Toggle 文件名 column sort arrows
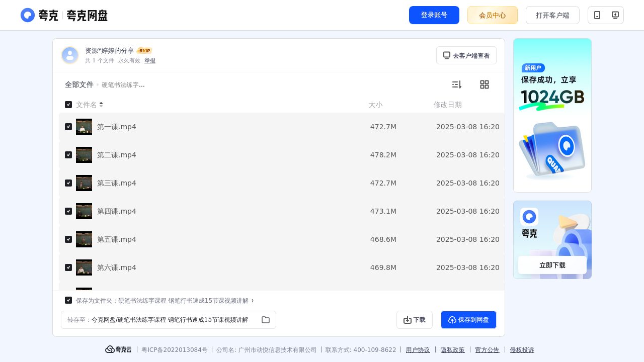The image size is (644, 362). point(101,105)
